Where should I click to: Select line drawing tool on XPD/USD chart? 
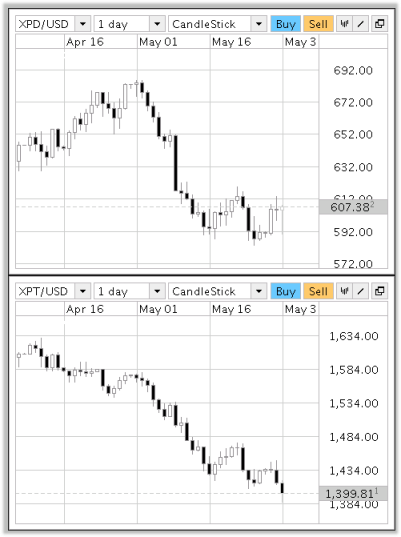(361, 24)
